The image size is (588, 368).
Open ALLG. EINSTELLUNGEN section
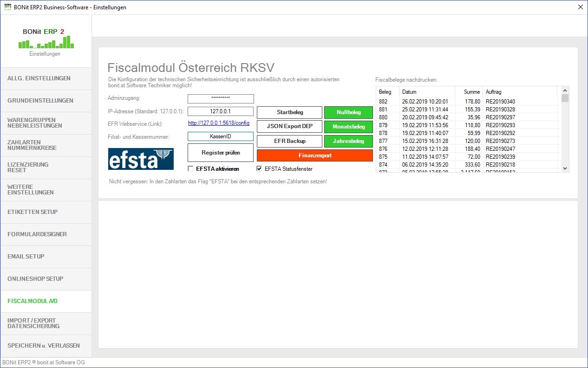coord(46,78)
